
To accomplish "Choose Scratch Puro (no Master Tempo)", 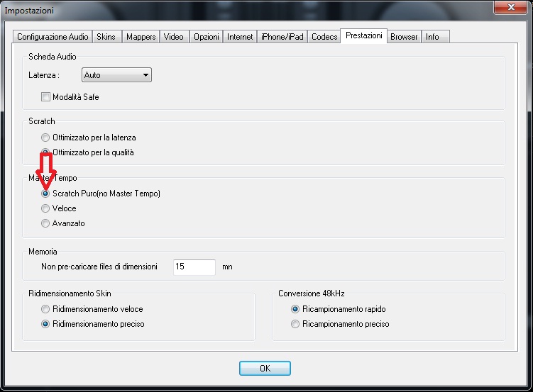I will pyautogui.click(x=101, y=194).
